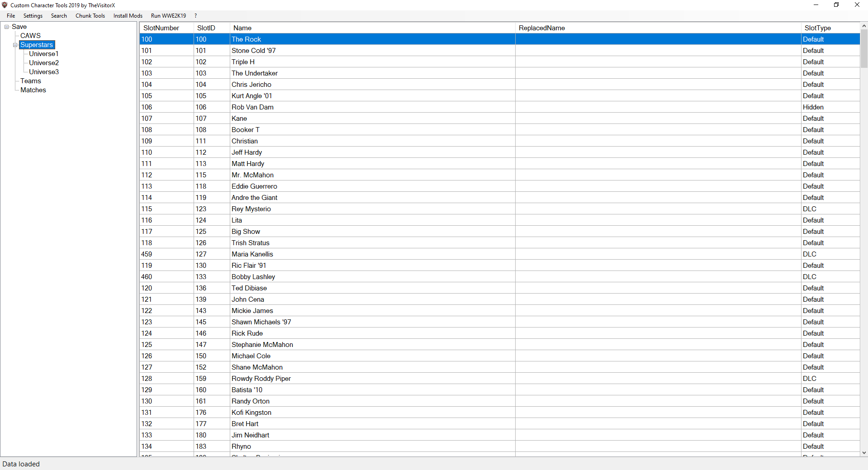Select Jeff Hardy row
The image size is (868, 470).
[499, 152]
